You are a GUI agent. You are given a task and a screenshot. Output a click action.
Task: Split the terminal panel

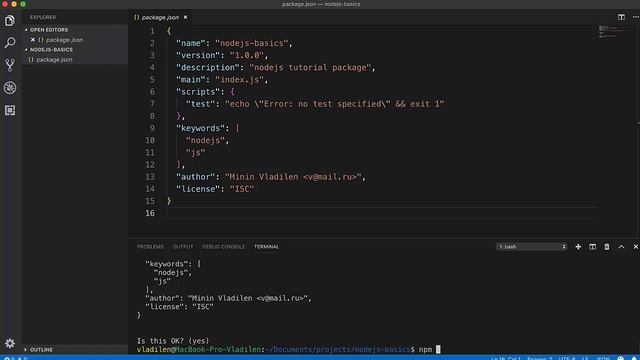[593, 247]
